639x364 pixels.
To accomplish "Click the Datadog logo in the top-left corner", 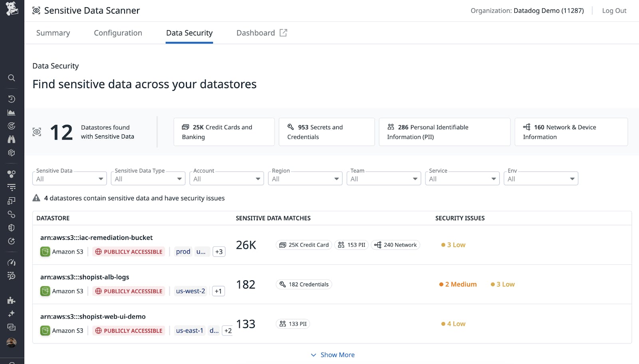I will (12, 9).
